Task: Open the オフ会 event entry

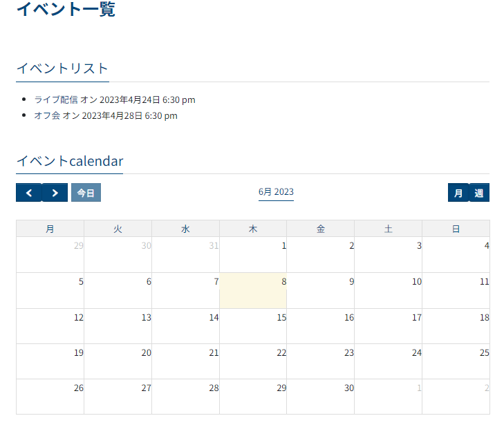Action: point(47,115)
